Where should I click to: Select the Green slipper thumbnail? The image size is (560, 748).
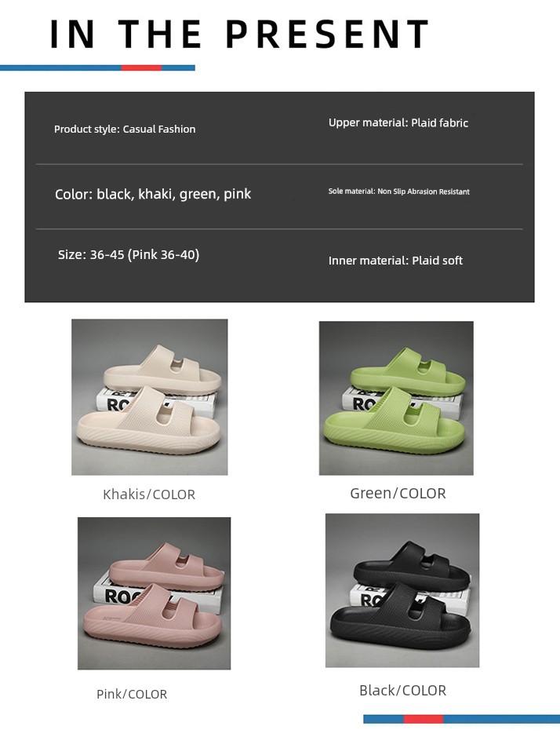(396, 398)
